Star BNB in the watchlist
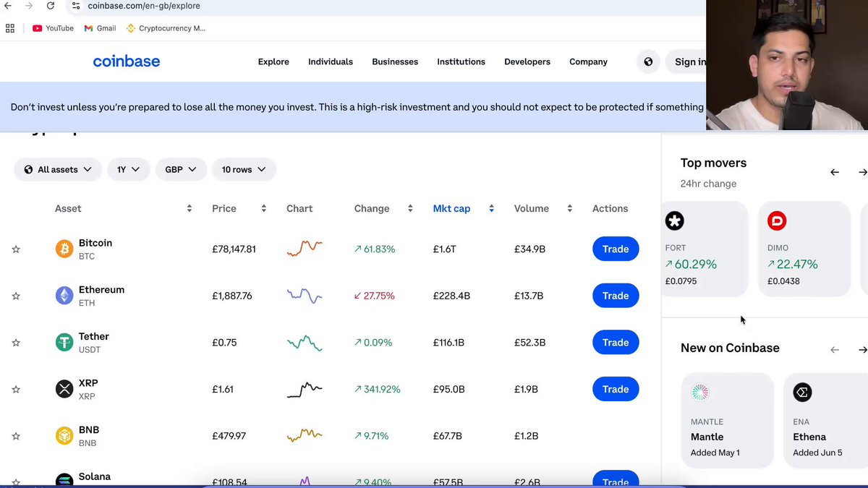Screen dimensions: 868x488 point(16,436)
